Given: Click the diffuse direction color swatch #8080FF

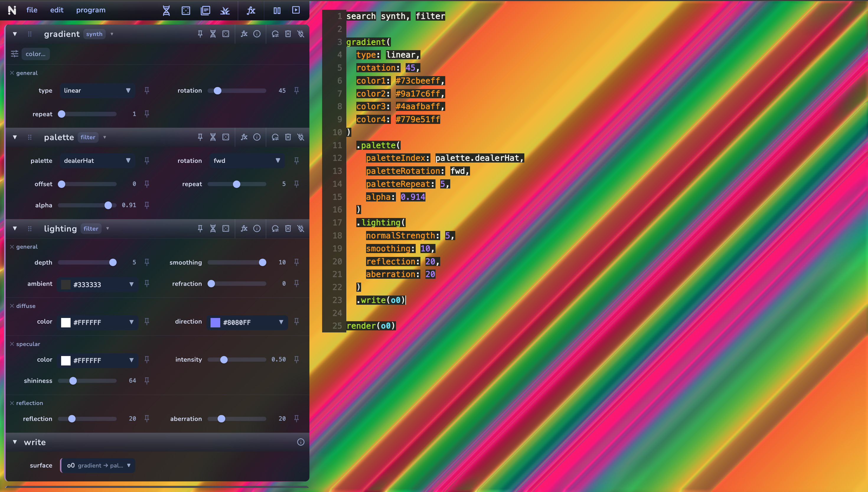Looking at the screenshot, I should click(x=216, y=322).
